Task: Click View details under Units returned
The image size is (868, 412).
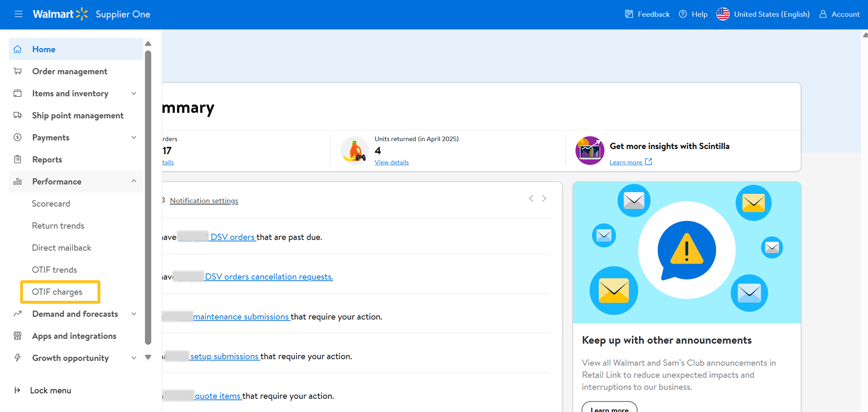Action: (x=391, y=162)
